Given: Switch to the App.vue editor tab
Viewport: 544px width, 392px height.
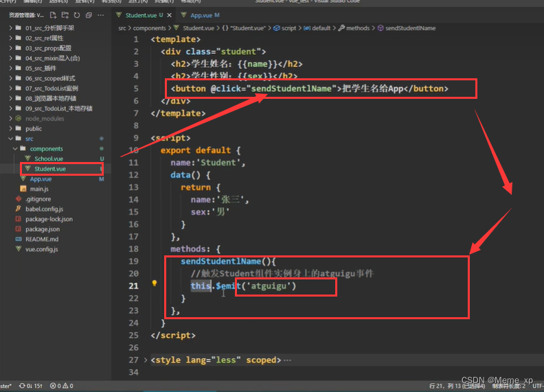Looking at the screenshot, I should [200, 15].
